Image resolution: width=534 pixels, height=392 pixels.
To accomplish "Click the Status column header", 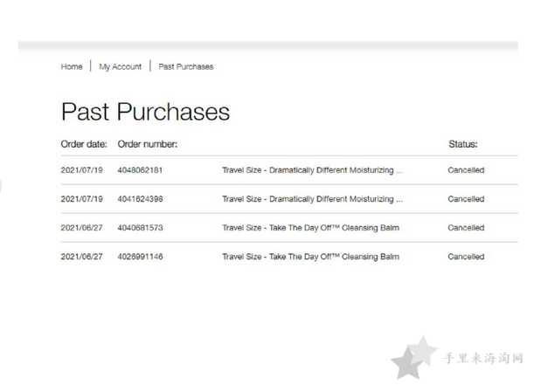I will 463,144.
